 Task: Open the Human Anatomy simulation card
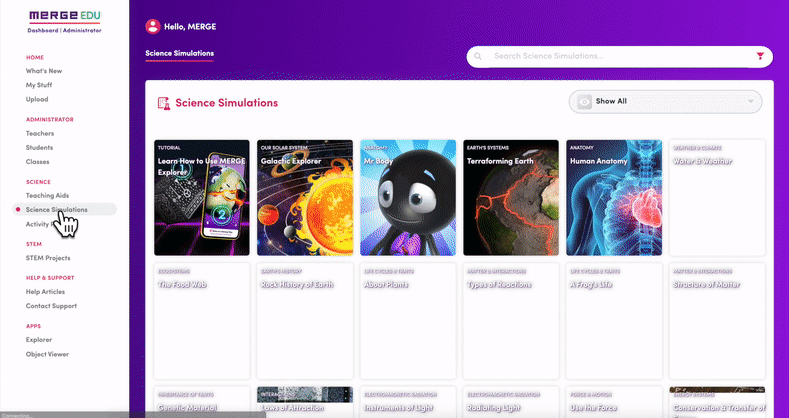614,198
